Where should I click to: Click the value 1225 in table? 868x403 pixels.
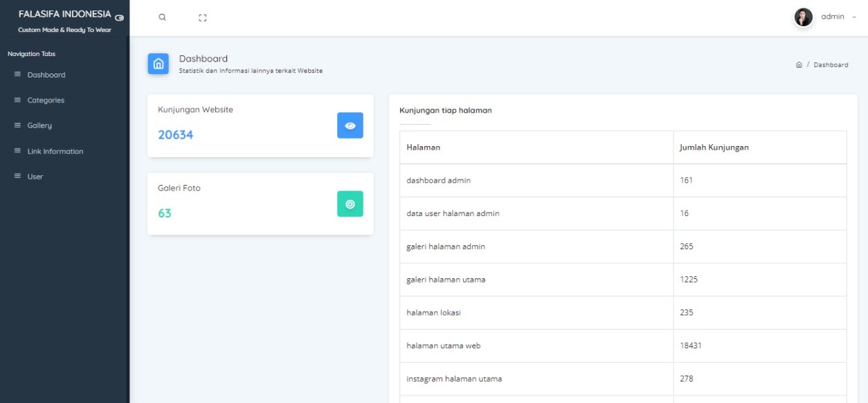689,280
